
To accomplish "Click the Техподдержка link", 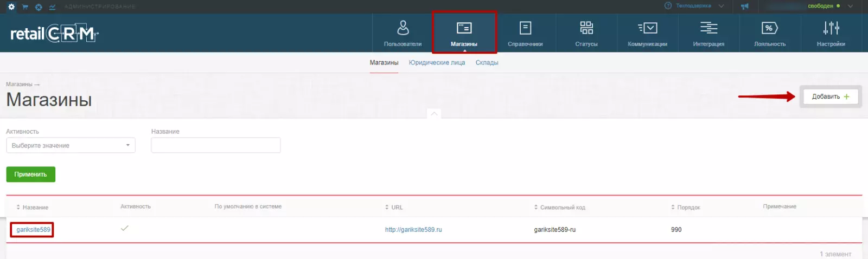I will (x=693, y=6).
